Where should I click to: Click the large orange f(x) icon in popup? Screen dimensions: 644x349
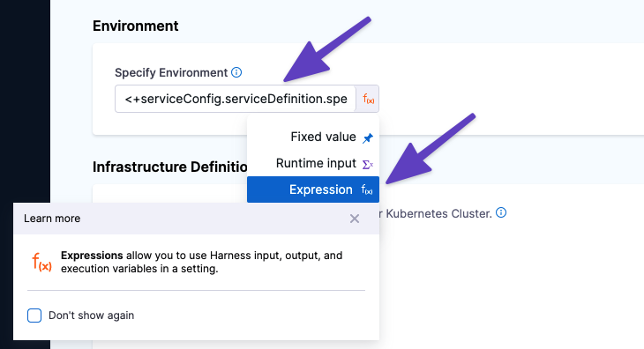point(41,262)
